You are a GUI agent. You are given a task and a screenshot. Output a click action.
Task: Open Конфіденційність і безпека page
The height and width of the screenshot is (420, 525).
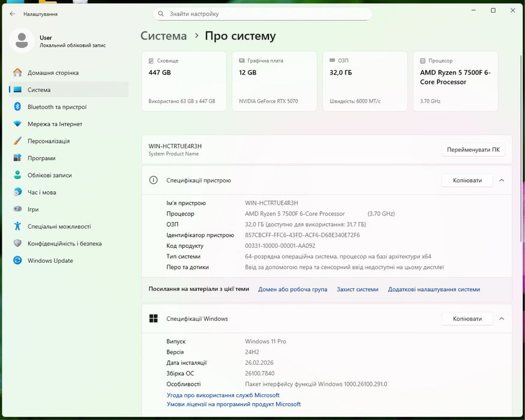tap(68, 244)
